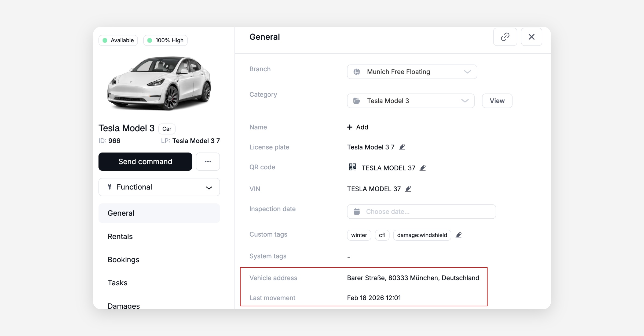Edit the QR code value pencil icon
The image size is (644, 336).
point(423,168)
